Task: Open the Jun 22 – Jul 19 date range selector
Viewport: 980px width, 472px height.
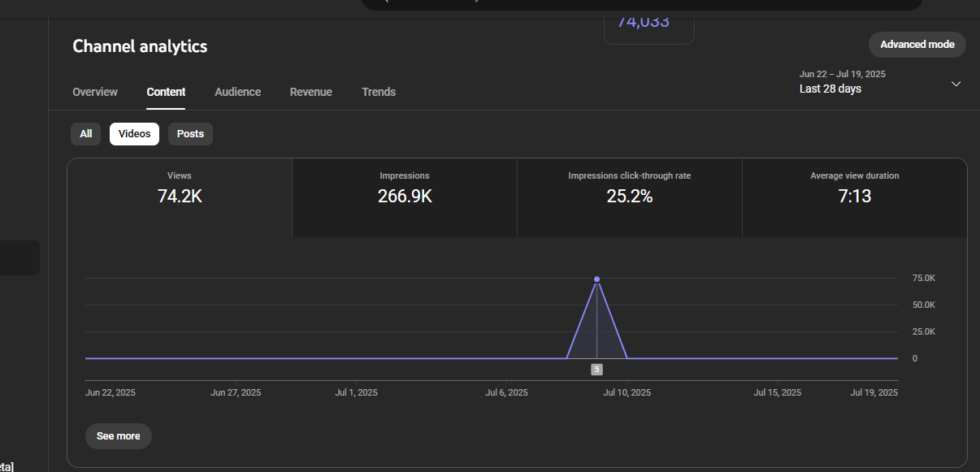Action: pyautogui.click(x=842, y=82)
